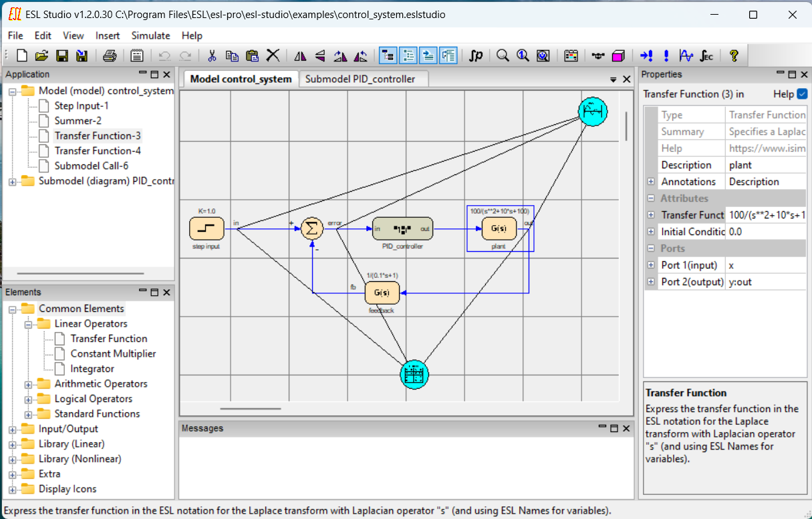
Task: Click the pink 3D box toolbar icon
Action: click(618, 56)
